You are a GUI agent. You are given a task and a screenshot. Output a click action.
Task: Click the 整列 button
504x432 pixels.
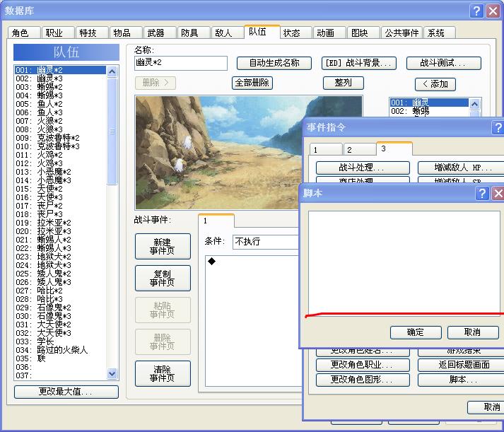[x=344, y=83]
